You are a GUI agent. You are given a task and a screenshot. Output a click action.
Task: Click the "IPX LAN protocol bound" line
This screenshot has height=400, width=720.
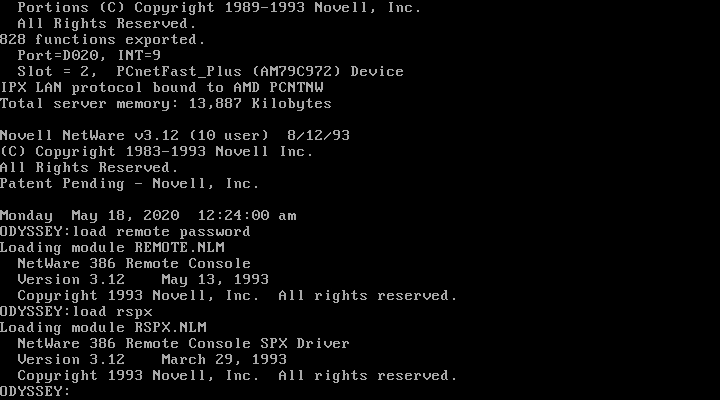click(157, 87)
